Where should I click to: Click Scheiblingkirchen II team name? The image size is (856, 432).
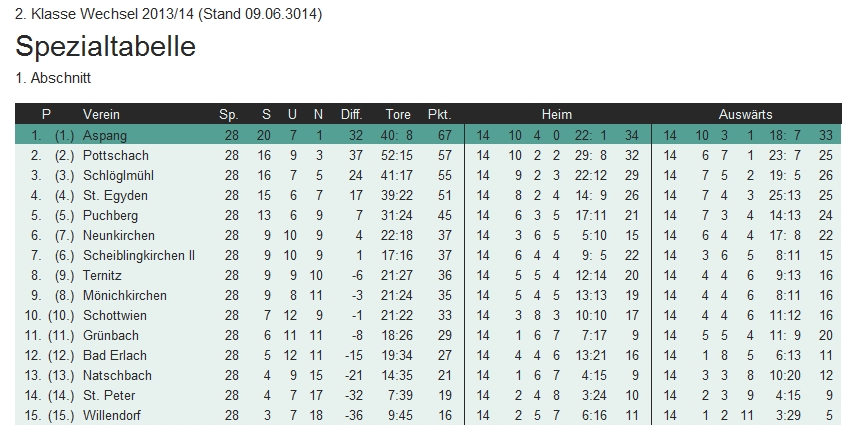[138, 255]
